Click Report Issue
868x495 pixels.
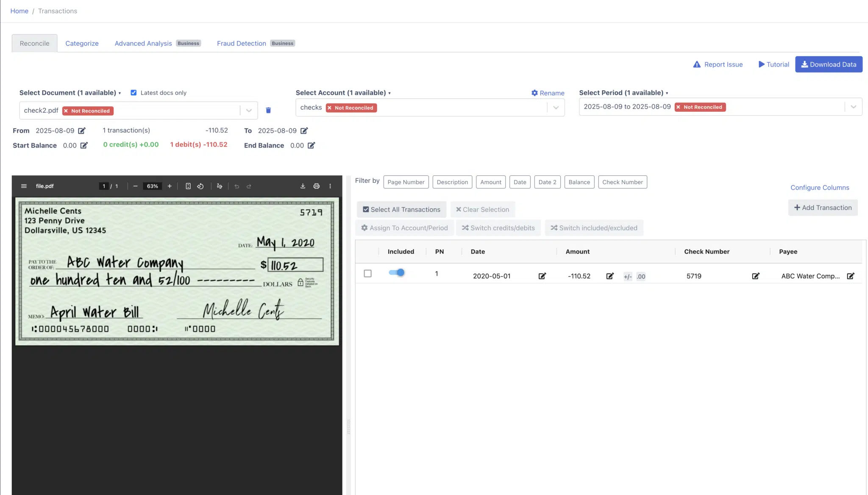[x=718, y=64]
